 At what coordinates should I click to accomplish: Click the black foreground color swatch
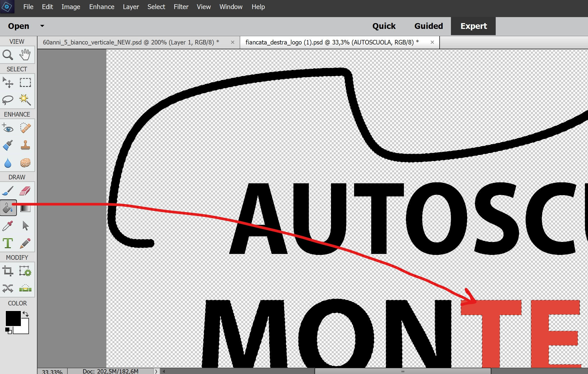tap(13, 318)
